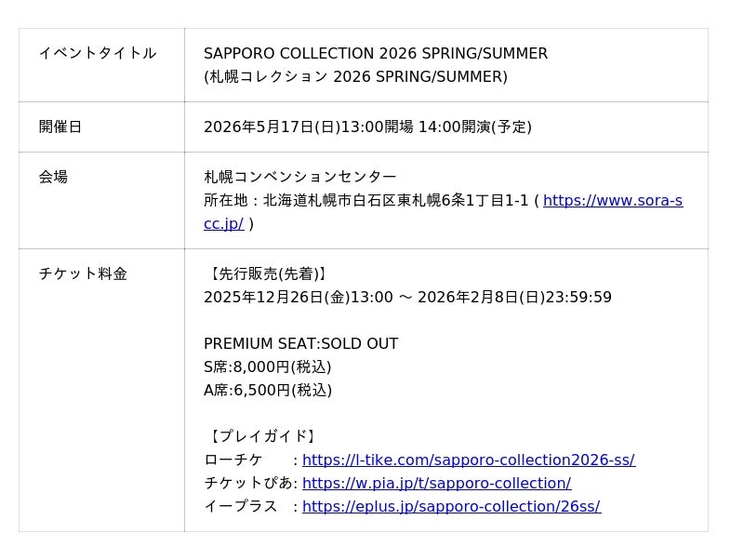
Task: Click the チケット料金 row label
Action: (83, 273)
